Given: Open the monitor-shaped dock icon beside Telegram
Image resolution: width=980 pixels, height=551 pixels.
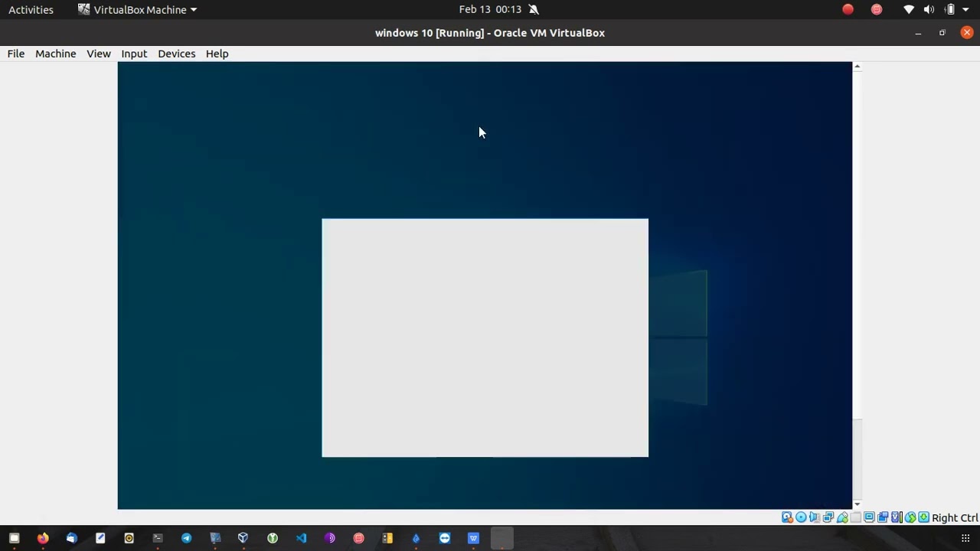Looking at the screenshot, I should 215,538.
